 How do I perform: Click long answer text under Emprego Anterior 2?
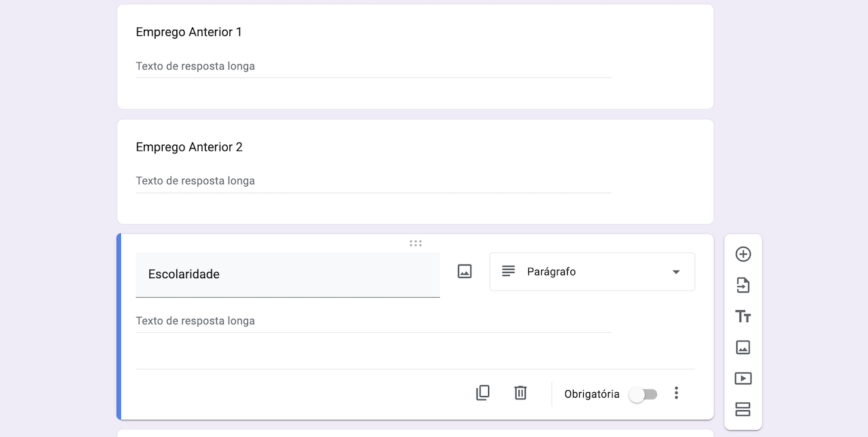pos(195,181)
